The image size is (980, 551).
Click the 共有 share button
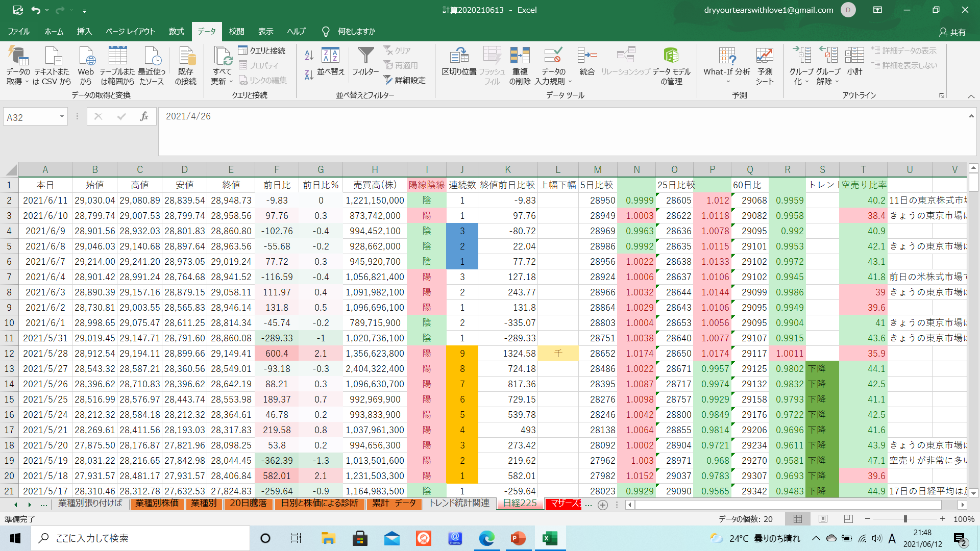point(952,32)
